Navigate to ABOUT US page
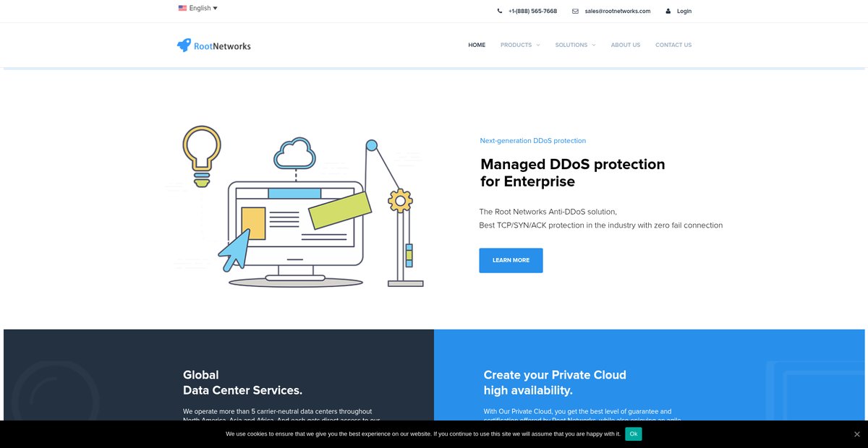Screen dimensions: 868x448 pyautogui.click(x=626, y=45)
